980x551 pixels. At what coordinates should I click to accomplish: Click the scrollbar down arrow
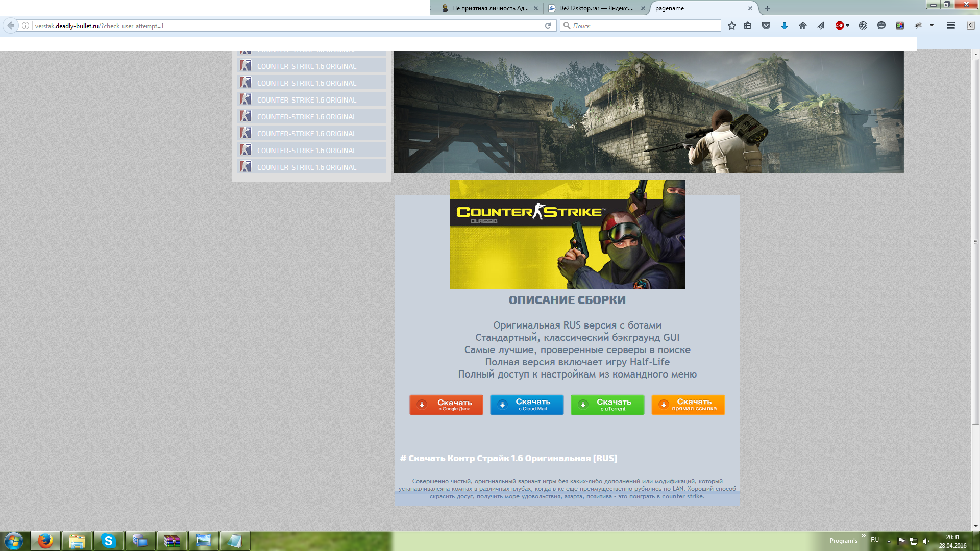click(975, 527)
